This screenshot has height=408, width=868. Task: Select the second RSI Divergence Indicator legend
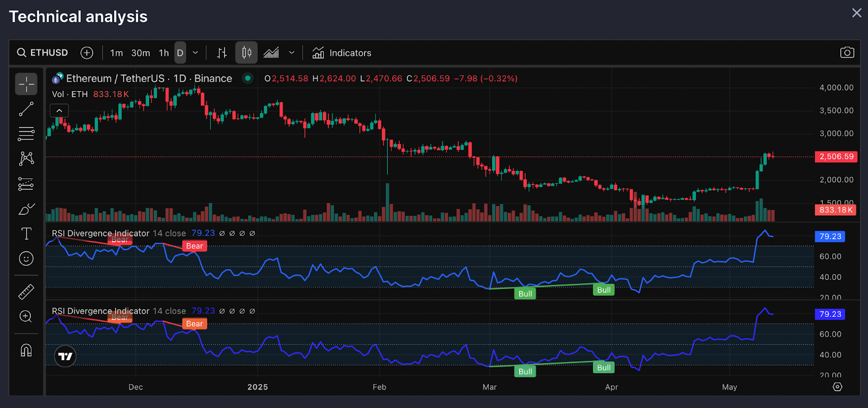(x=100, y=311)
